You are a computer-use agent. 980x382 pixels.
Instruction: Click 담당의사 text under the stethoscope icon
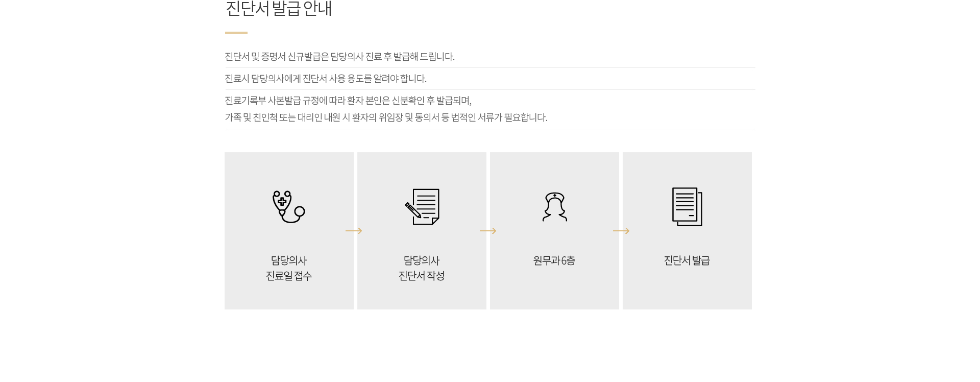tap(289, 260)
